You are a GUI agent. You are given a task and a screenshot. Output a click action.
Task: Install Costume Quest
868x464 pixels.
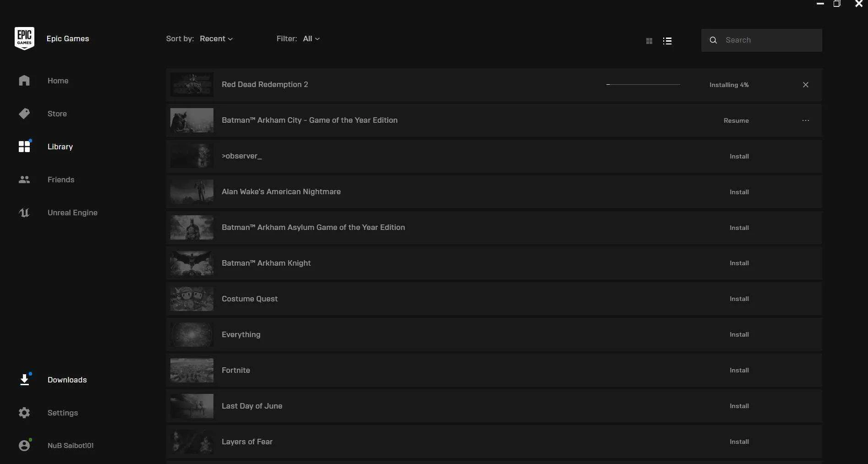pyautogui.click(x=739, y=299)
